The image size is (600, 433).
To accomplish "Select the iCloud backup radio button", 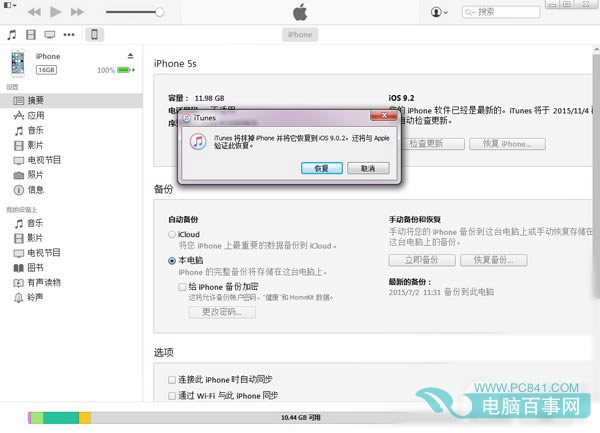I will [x=172, y=234].
